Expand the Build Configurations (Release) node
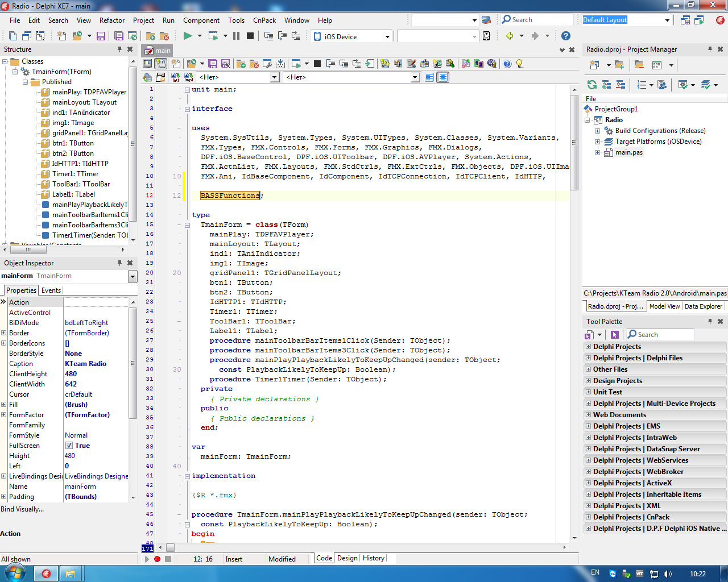 click(x=597, y=131)
